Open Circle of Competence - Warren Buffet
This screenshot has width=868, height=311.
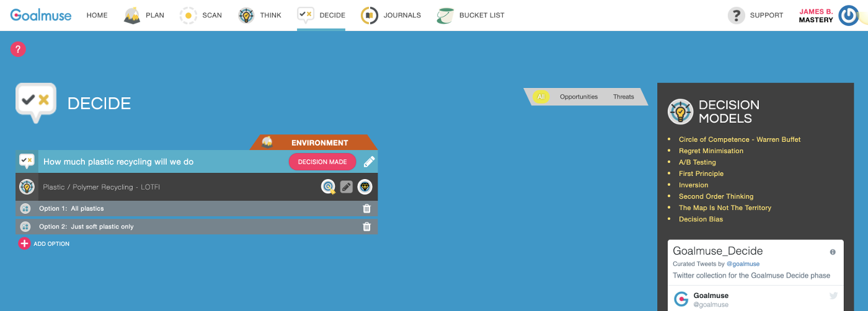pyautogui.click(x=740, y=139)
